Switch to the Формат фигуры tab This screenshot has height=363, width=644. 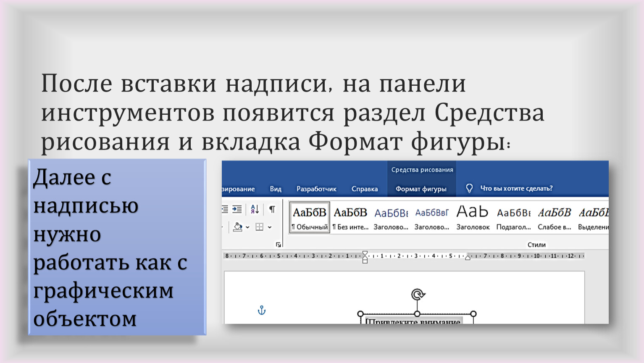click(421, 189)
